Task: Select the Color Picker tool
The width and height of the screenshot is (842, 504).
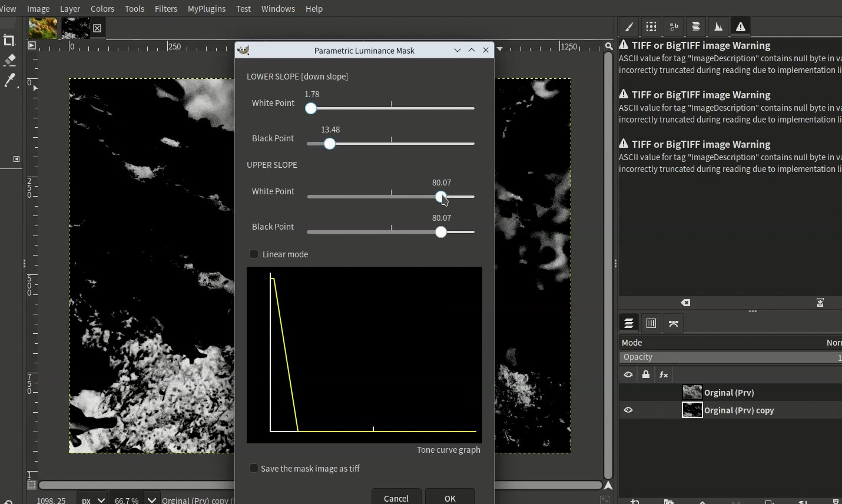Action: click(9, 80)
